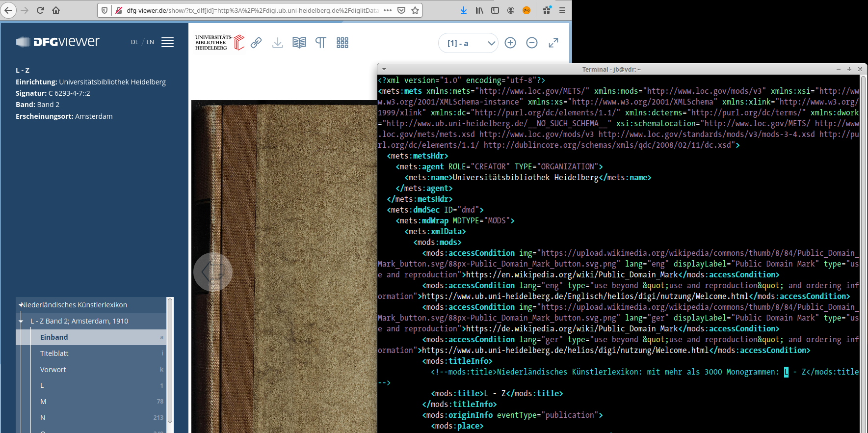The height and width of the screenshot is (433, 868).
Task: Click the browser URL address bar
Action: point(253,10)
